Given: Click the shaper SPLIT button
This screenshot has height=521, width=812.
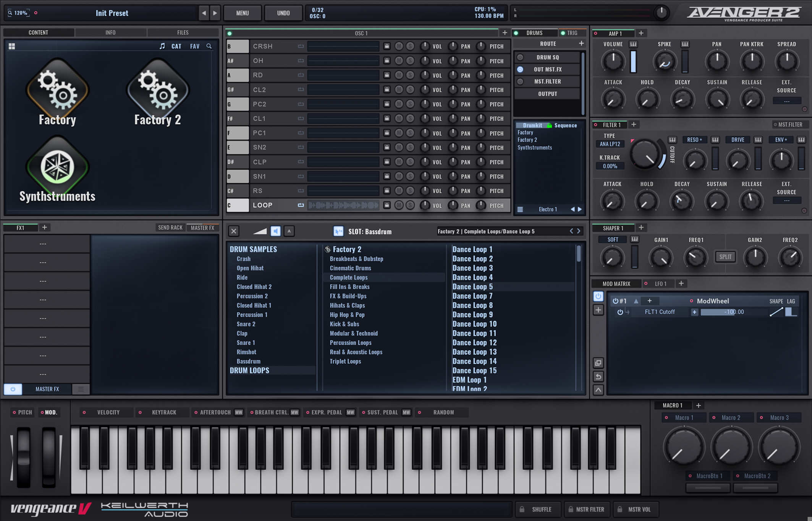Looking at the screenshot, I should [725, 257].
